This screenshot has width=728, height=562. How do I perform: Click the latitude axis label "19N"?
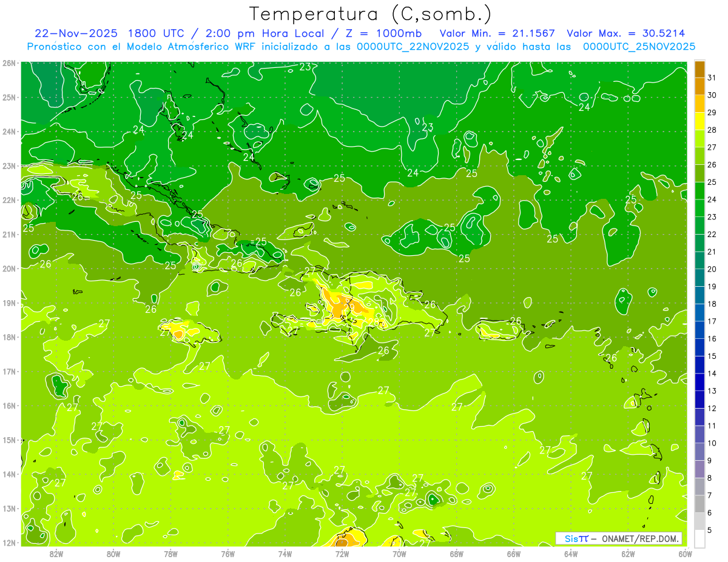pyautogui.click(x=9, y=303)
